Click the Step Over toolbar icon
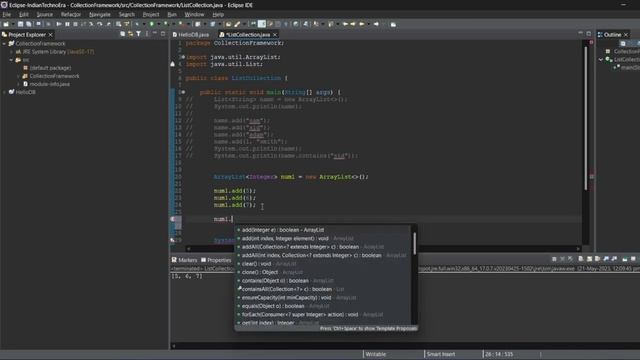 [100, 24]
